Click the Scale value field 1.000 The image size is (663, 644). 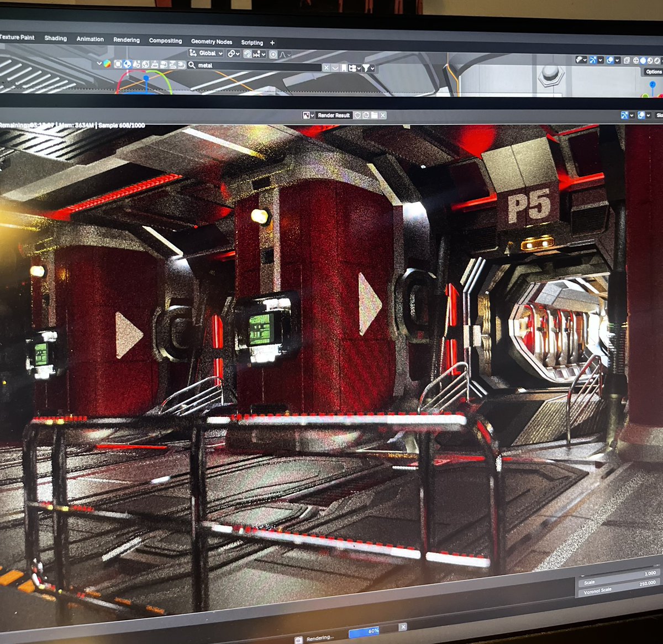(x=620, y=577)
